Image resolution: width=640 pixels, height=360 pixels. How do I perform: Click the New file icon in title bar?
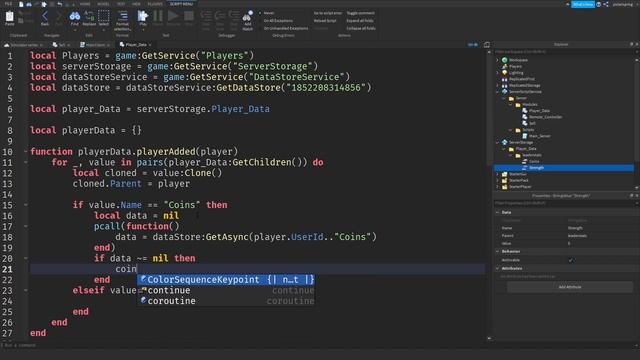pyautogui.click(x=21, y=4)
